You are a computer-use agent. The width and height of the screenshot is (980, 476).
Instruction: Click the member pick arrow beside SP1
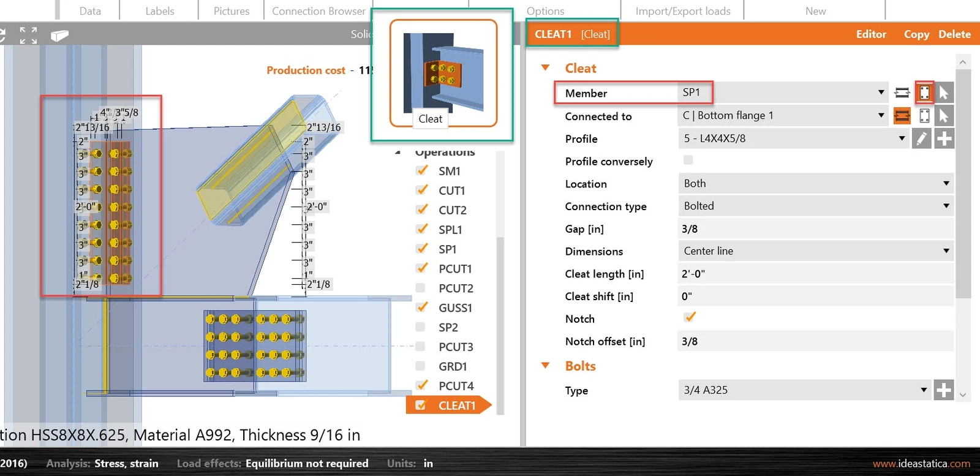click(x=944, y=93)
